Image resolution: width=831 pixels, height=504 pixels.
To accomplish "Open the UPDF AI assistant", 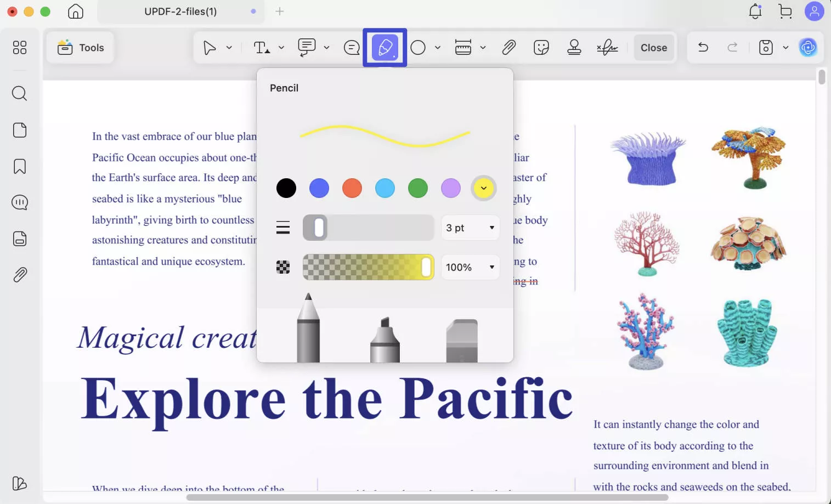I will click(x=808, y=48).
